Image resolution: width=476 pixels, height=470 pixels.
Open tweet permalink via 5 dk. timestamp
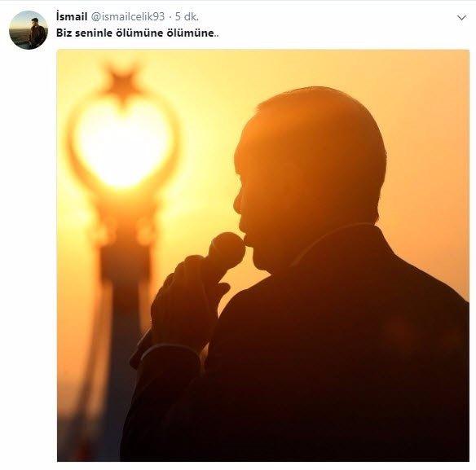(x=187, y=16)
